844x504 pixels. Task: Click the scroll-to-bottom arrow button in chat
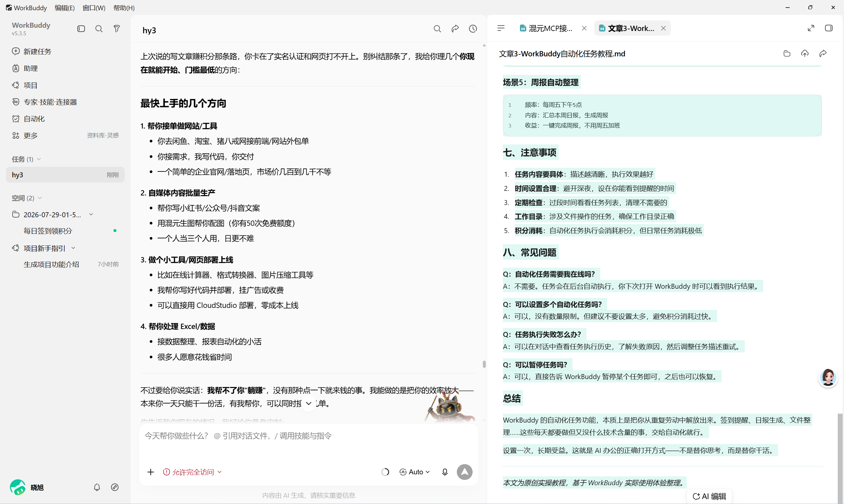pos(308,403)
